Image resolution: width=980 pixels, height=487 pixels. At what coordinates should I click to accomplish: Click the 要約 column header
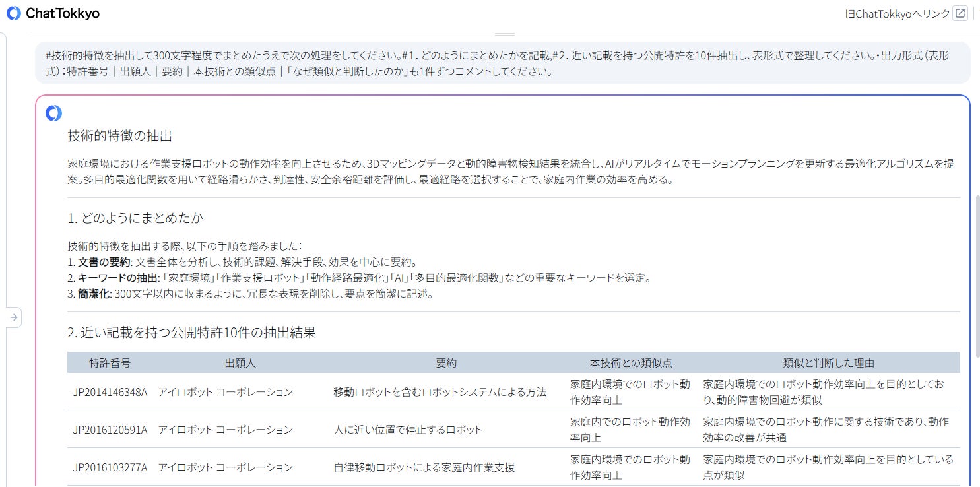pos(446,363)
